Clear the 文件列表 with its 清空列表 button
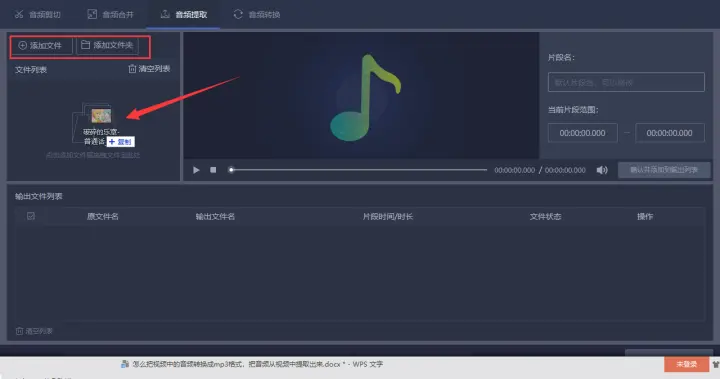 (x=149, y=69)
